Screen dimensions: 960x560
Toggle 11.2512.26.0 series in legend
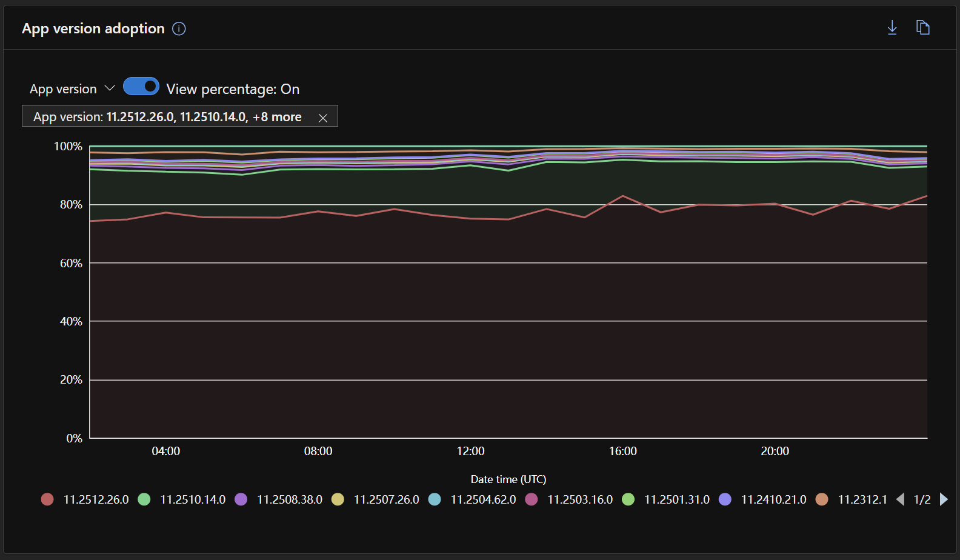pyautogui.click(x=85, y=499)
